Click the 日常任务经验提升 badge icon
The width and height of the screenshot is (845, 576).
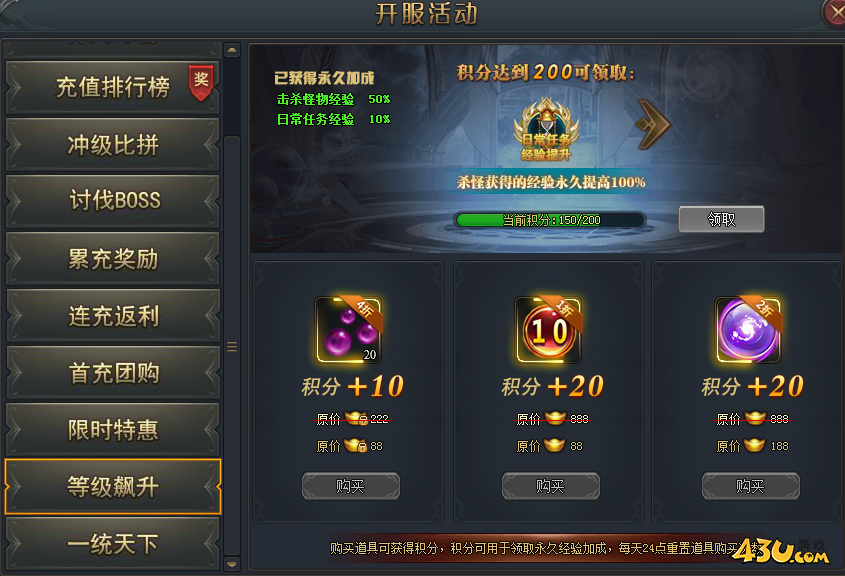546,129
